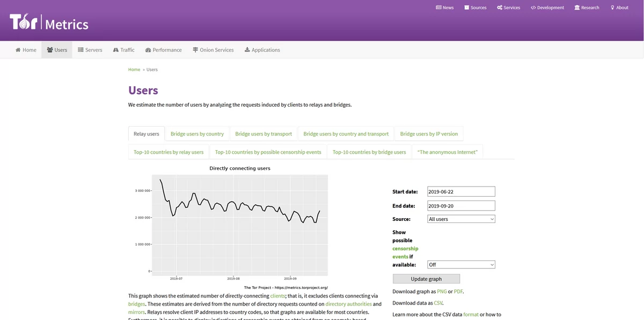Click the Users group icon
Image resolution: width=644 pixels, height=320 pixels.
(50, 50)
